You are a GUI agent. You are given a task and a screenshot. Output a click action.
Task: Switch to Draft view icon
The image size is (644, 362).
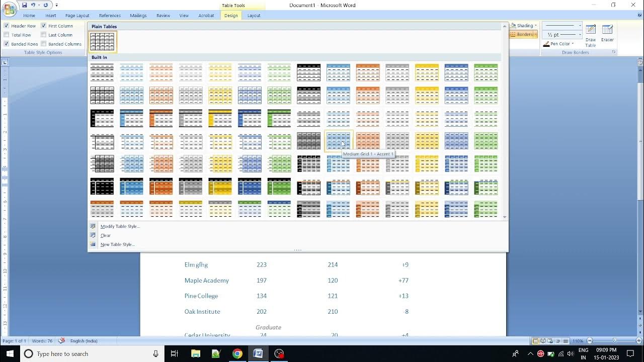pyautogui.click(x=566, y=341)
